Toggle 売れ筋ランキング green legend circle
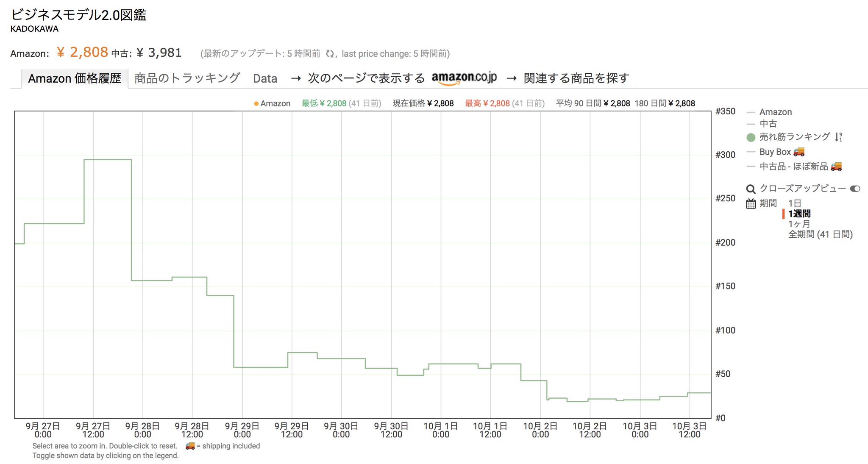 [751, 137]
